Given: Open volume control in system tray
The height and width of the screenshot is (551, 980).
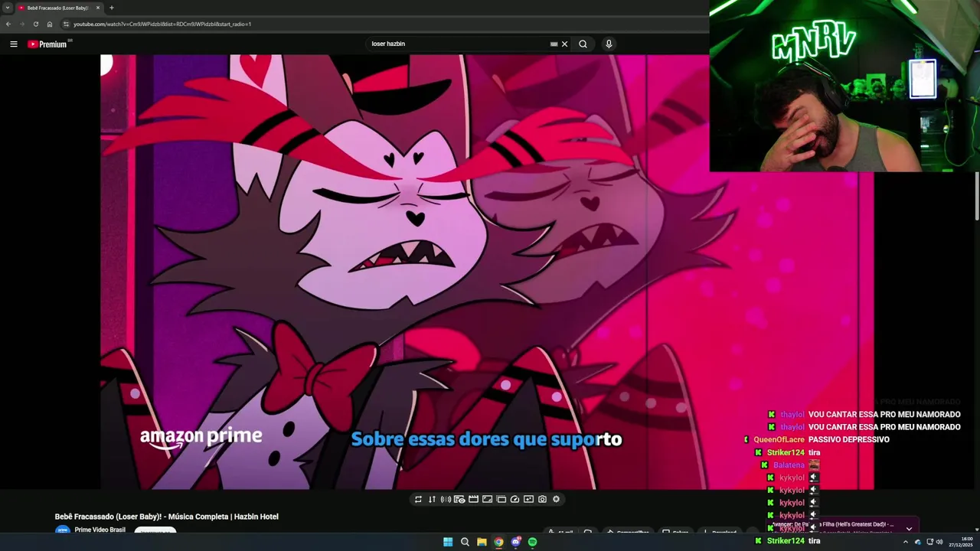Looking at the screenshot, I should [939, 542].
